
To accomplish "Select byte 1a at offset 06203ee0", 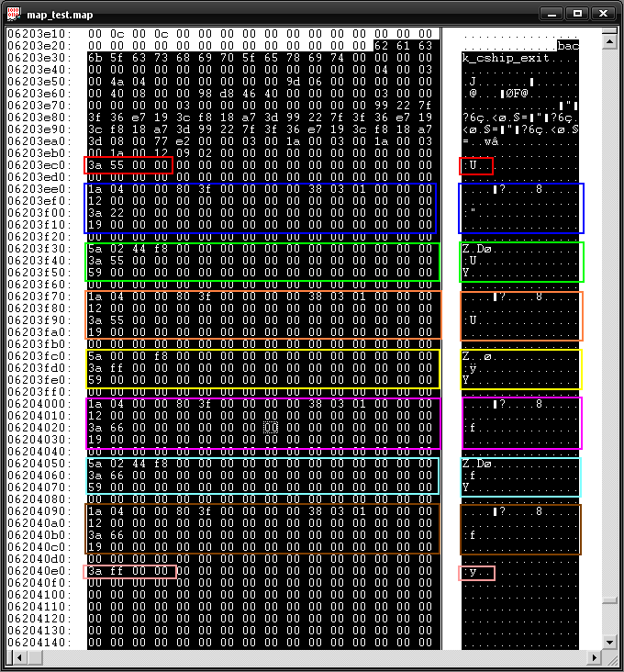I will pos(95,189).
